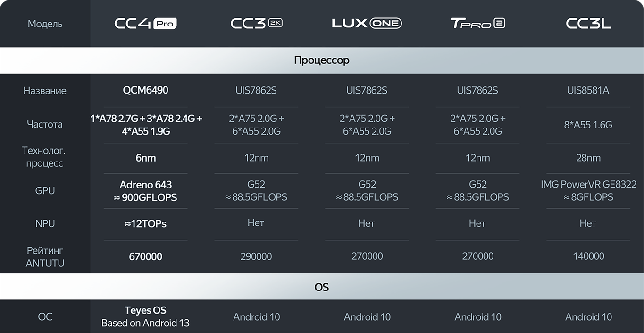Click the Рейтинг ANTUTU row label
Screen dimensions: 644x333
pyautogui.click(x=45, y=256)
